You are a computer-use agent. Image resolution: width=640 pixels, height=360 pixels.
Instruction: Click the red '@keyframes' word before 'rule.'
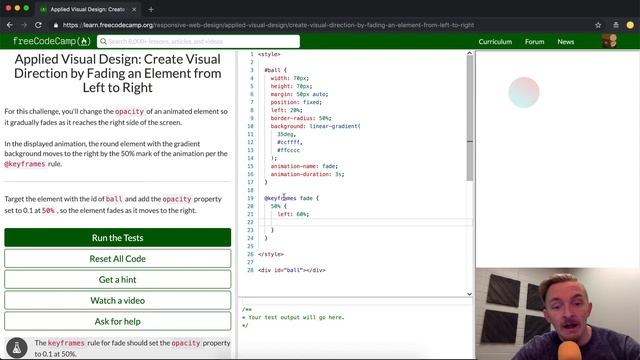[x=24, y=164]
